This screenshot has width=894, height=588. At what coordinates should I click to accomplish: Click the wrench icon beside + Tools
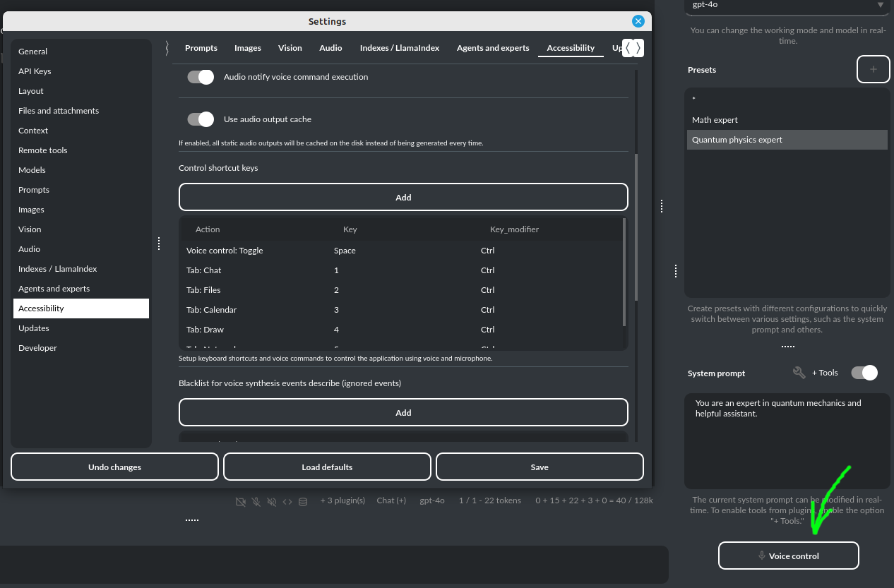pyautogui.click(x=799, y=373)
